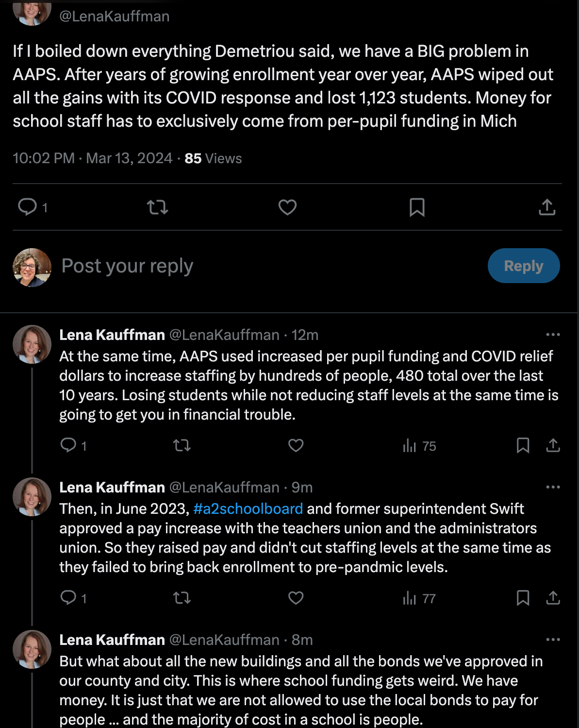Repost the reply about staffing by 480
579x728 pixels.
182,445
